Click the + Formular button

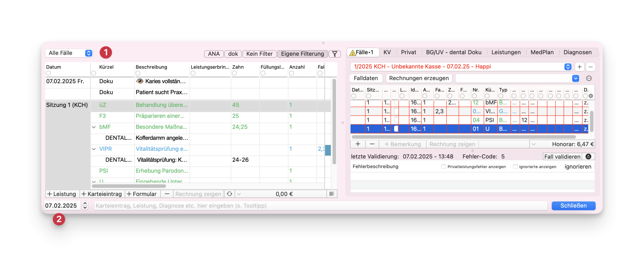142,194
